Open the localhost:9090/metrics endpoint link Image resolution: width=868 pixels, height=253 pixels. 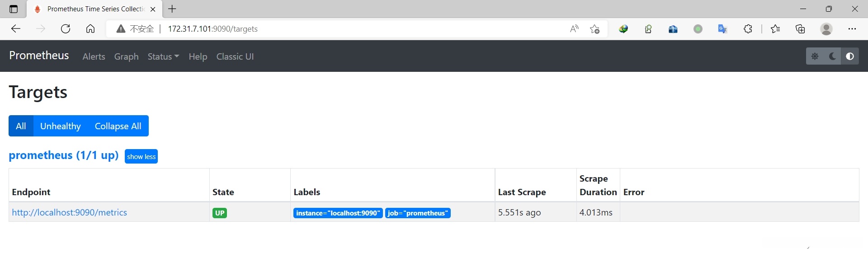point(70,212)
